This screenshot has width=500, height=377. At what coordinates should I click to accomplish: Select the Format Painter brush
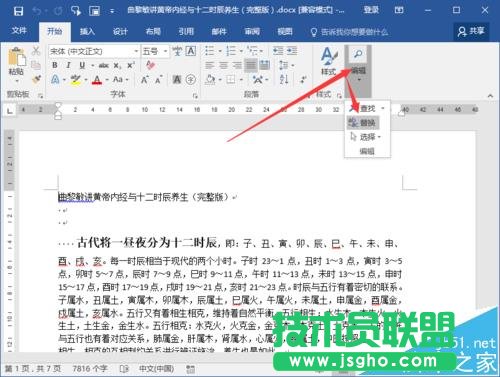36,79
